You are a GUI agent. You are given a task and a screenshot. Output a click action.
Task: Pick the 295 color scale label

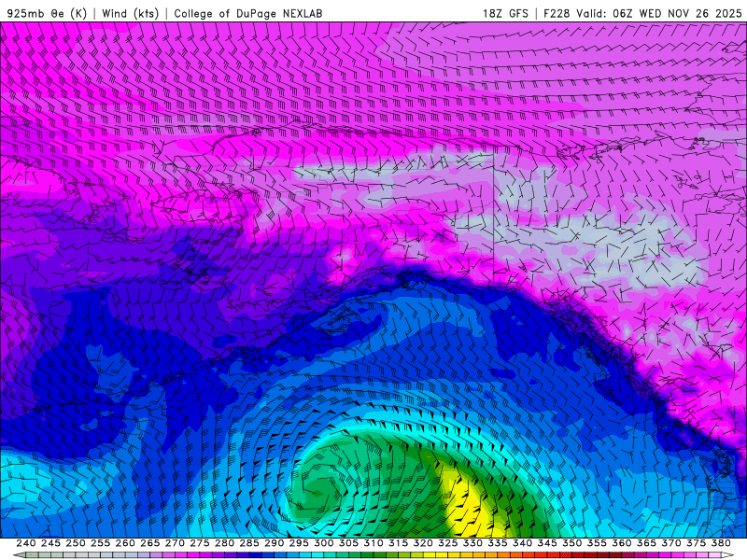click(299, 543)
